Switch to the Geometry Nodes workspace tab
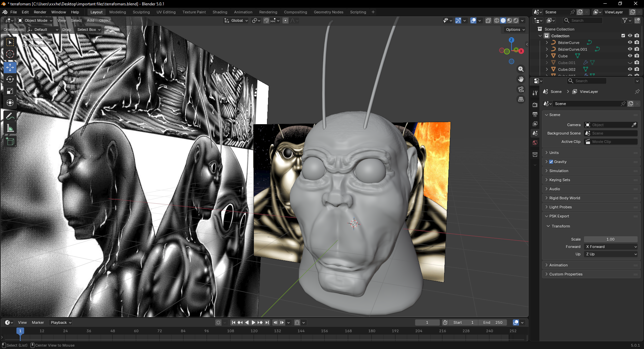This screenshot has height=349, width=644. (329, 12)
